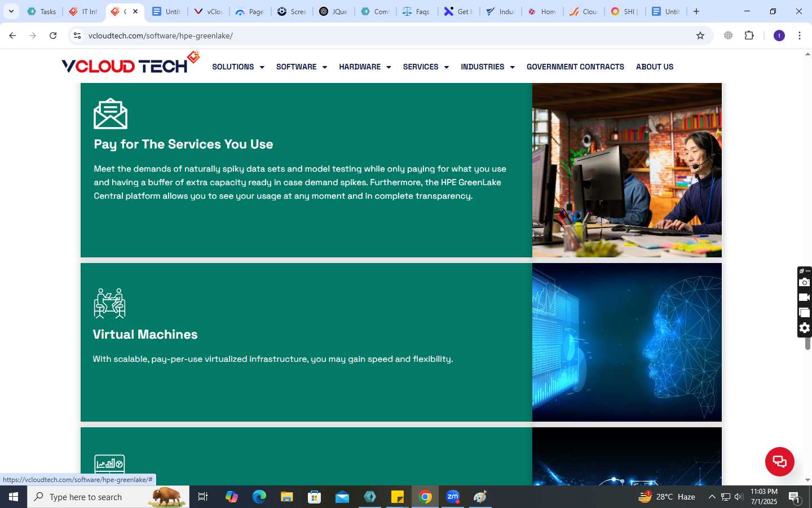Open the Chrome extensions puzzle icon

[x=749, y=36]
